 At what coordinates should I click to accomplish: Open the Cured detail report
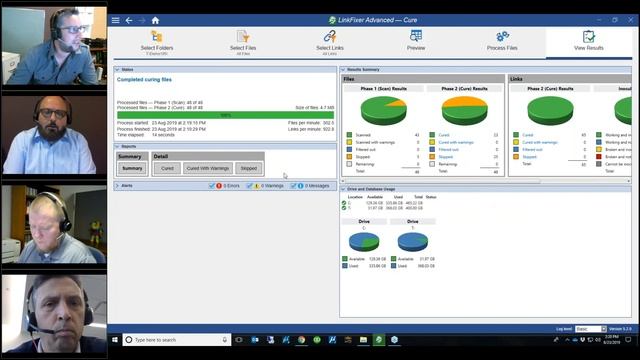click(167, 168)
